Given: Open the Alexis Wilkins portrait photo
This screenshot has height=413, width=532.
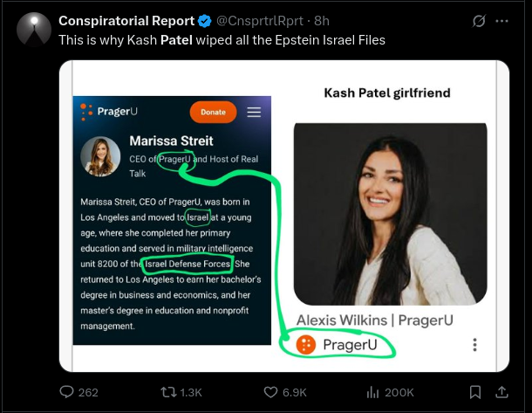Looking at the screenshot, I should [390, 213].
